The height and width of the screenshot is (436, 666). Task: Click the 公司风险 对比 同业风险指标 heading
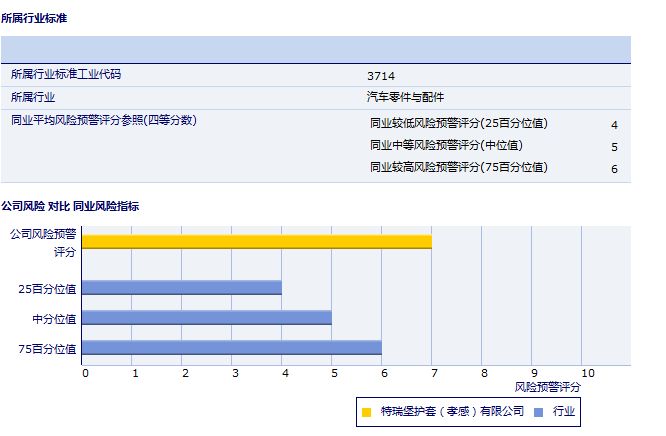coord(70,206)
